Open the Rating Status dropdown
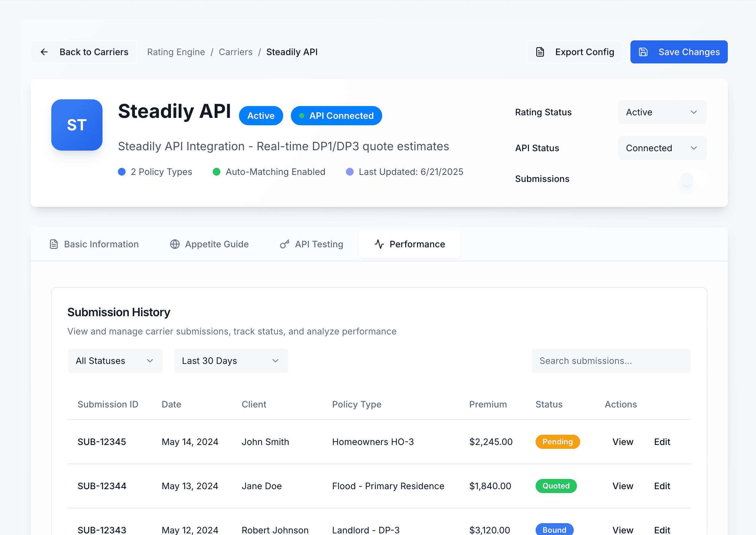Screen dimensions: 756x535 pyautogui.click(x=662, y=112)
